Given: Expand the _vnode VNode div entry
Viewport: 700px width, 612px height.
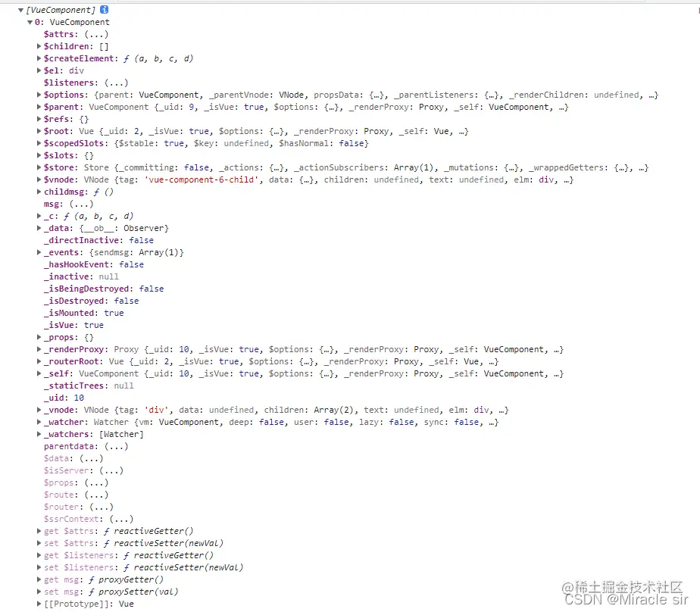Looking at the screenshot, I should tap(39, 410).
